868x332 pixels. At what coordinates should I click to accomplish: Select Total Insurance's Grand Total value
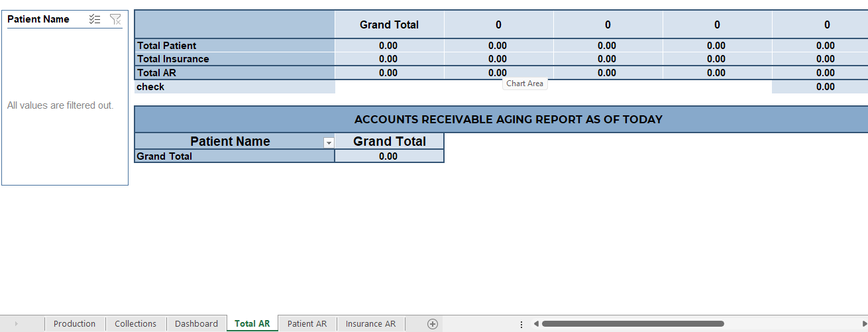coord(389,59)
